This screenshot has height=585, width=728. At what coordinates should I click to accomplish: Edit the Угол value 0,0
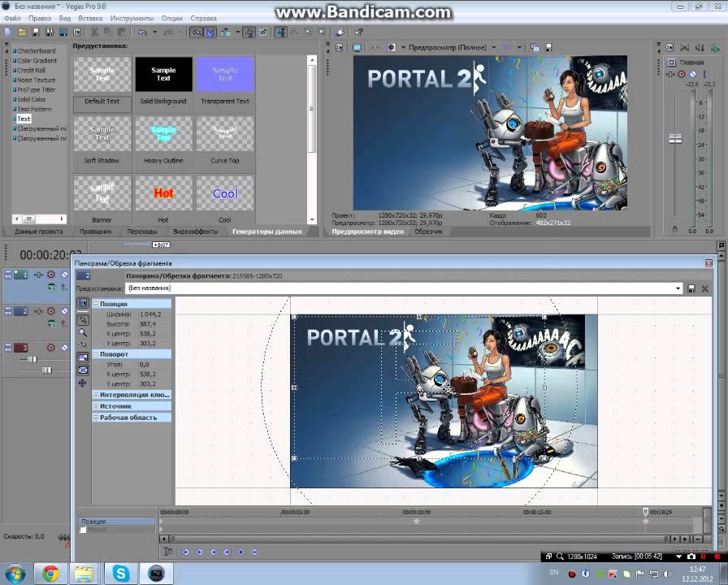pyautogui.click(x=145, y=365)
